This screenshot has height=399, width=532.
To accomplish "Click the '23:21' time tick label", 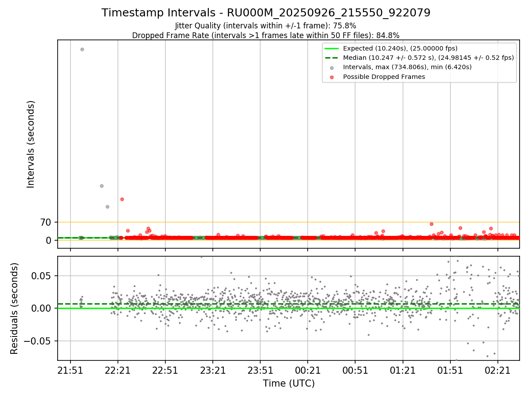I will tap(213, 370).
